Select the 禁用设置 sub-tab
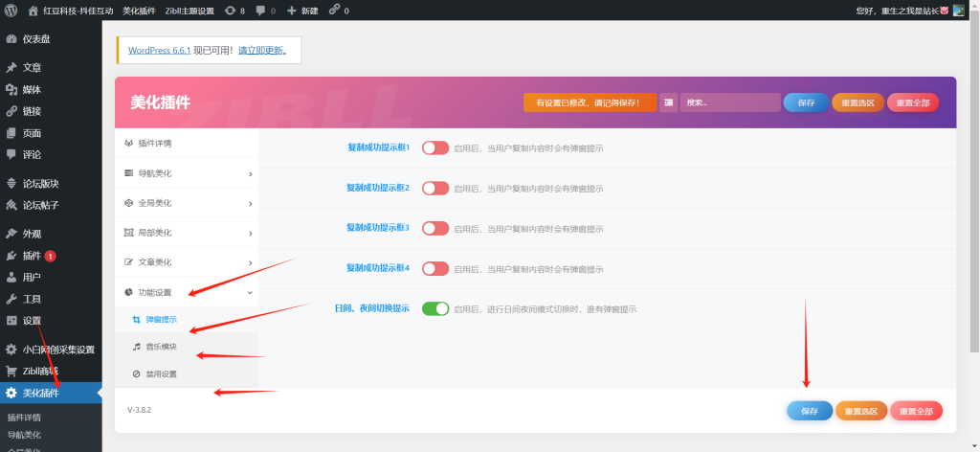The height and width of the screenshot is (452, 980). [x=187, y=373]
